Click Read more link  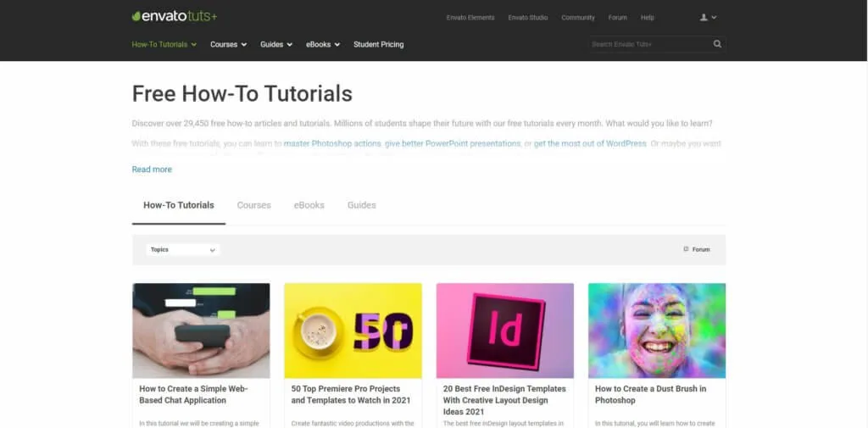click(x=152, y=170)
